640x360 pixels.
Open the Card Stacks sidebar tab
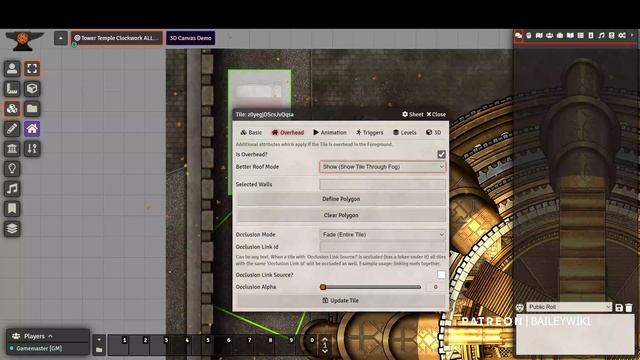(x=591, y=36)
